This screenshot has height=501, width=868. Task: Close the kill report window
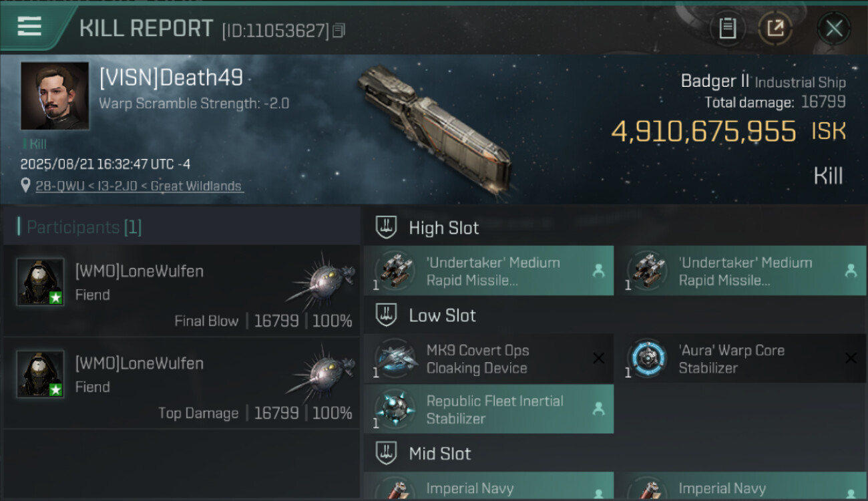coord(834,29)
